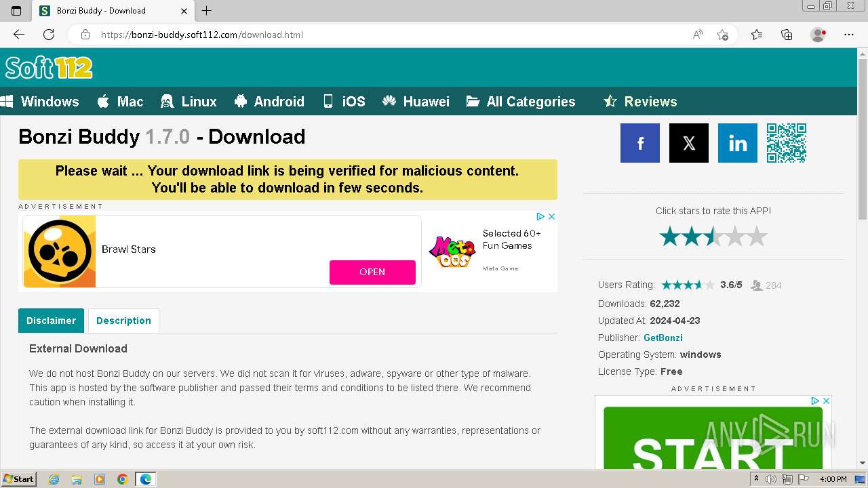Open Brawl Stars ad thumbnail
The image size is (868, 488).
point(60,251)
